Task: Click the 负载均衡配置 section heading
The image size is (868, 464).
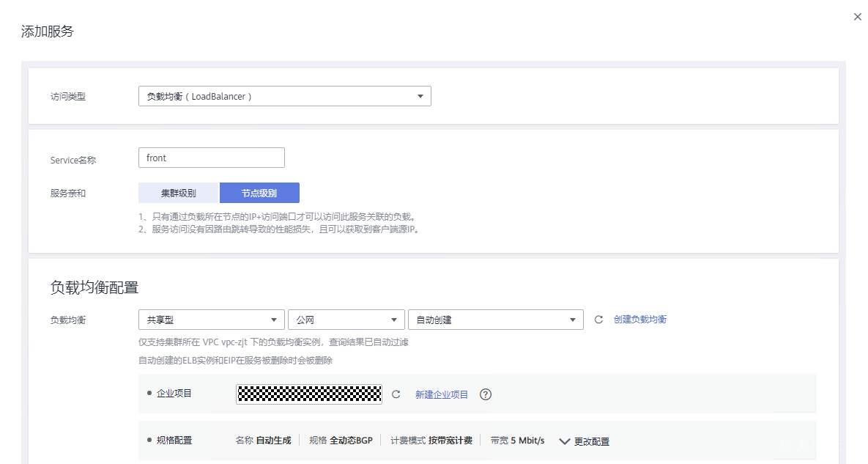Action: coord(94,287)
